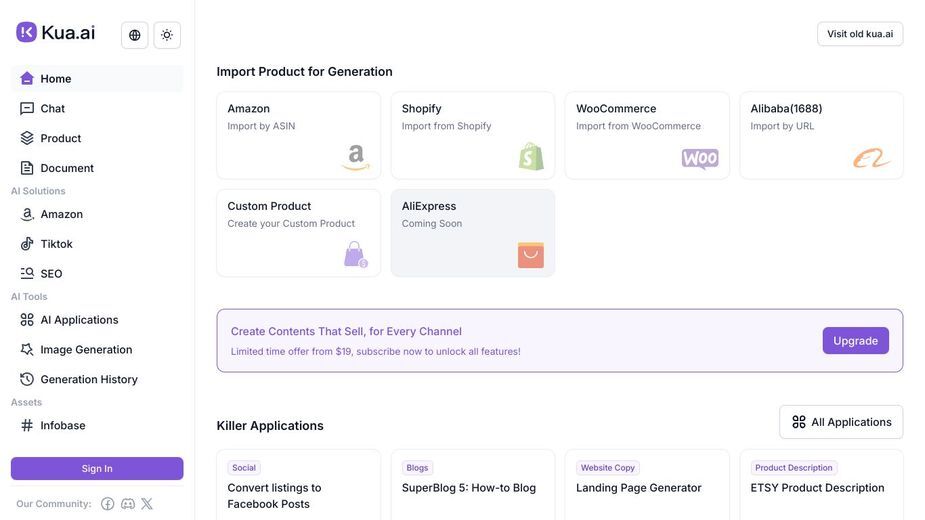The image size is (925, 520).
Task: Select the Amazon import card logo
Action: click(356, 157)
